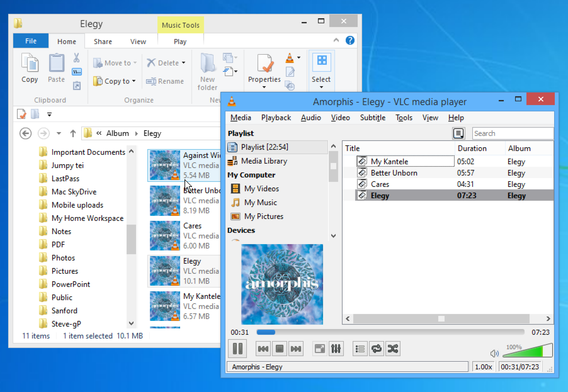568x392 pixels.
Task: Click Copy in Explorer ribbon
Action: coord(30,68)
